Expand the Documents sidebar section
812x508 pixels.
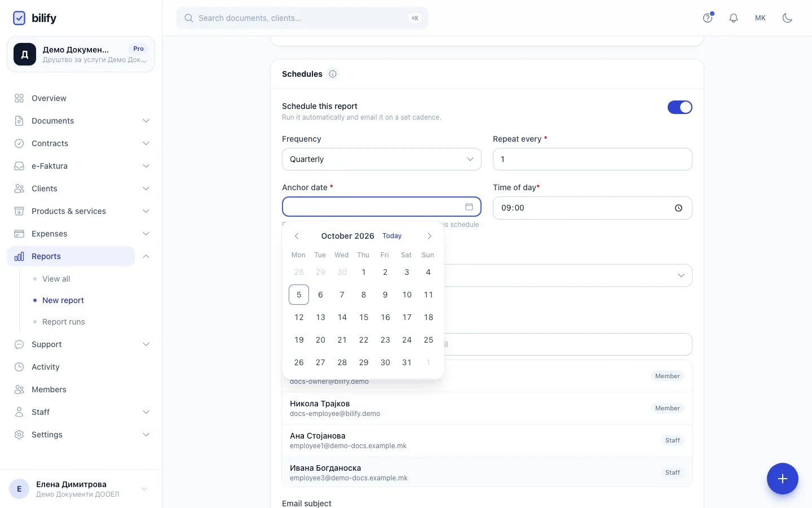[146, 121]
